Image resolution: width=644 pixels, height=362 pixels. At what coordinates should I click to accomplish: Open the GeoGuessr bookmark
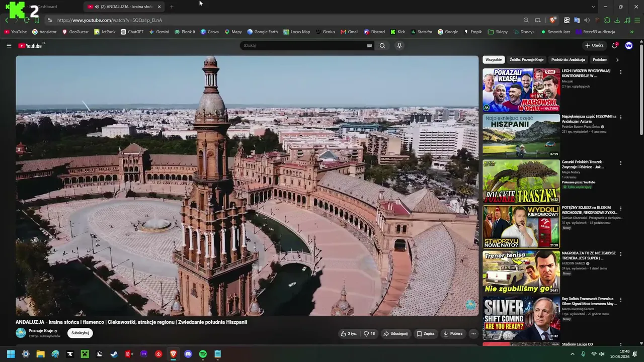[x=75, y=32]
